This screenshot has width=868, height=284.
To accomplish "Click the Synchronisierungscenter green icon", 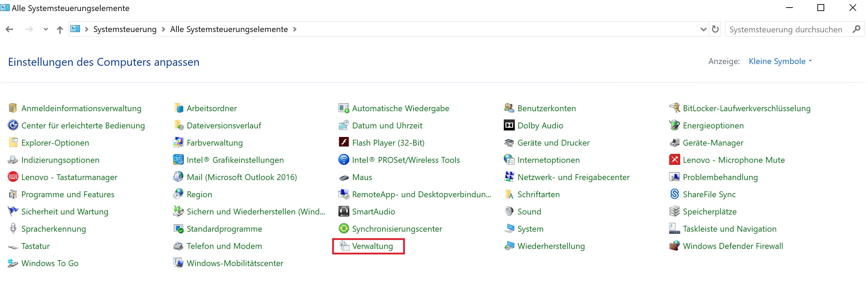I will click(344, 229).
